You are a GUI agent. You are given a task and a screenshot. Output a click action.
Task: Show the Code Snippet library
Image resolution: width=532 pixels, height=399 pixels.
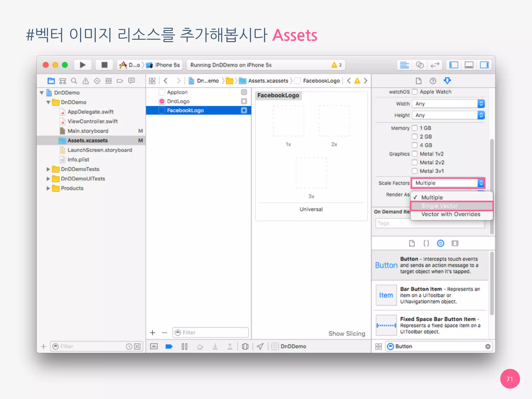[x=426, y=243]
